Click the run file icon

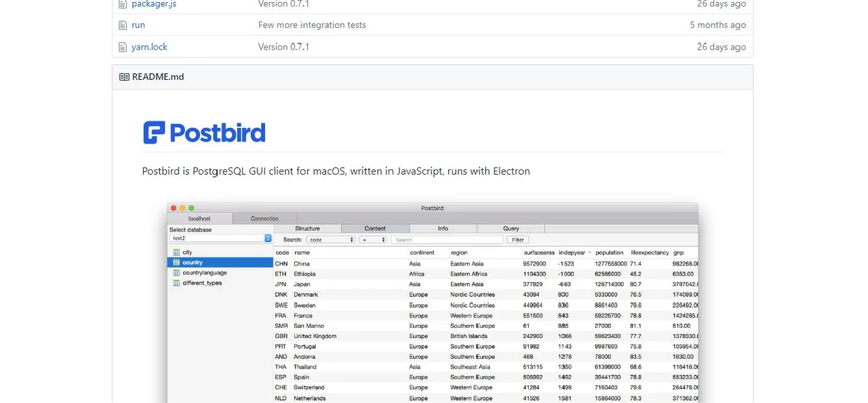pyautogui.click(x=123, y=25)
